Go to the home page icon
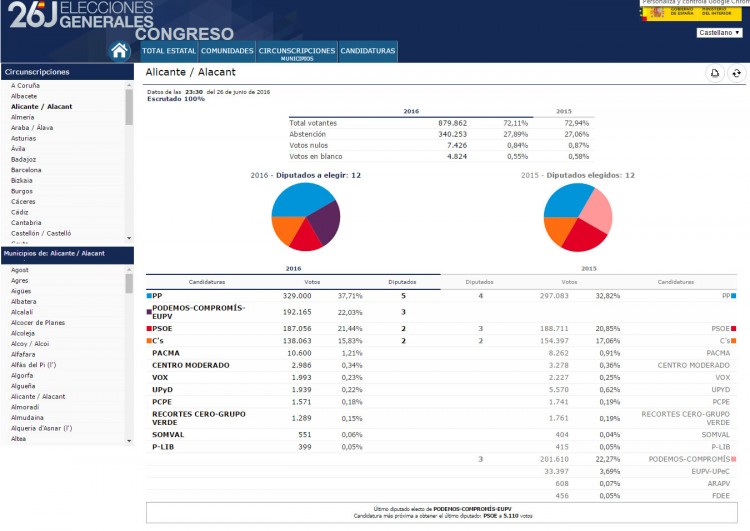 119,51
